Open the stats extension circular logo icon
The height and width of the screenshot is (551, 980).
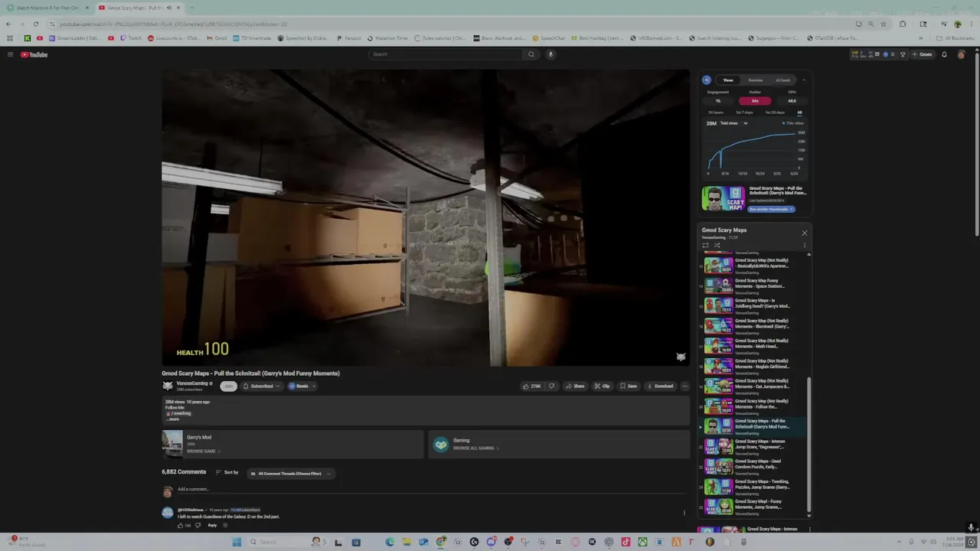tap(707, 80)
